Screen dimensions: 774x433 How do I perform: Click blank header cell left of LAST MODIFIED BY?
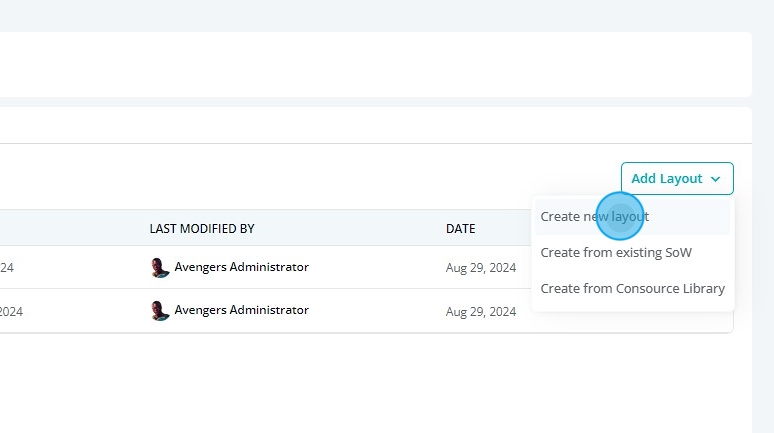click(70, 229)
